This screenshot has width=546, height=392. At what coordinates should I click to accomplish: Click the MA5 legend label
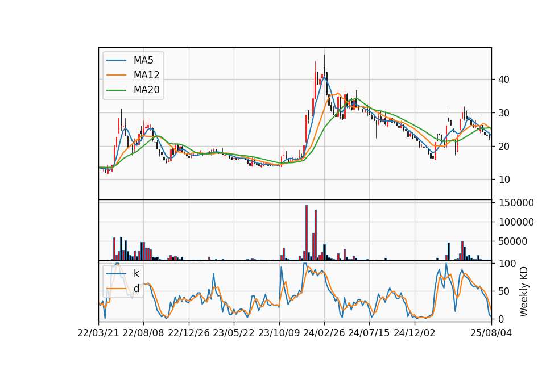click(143, 60)
